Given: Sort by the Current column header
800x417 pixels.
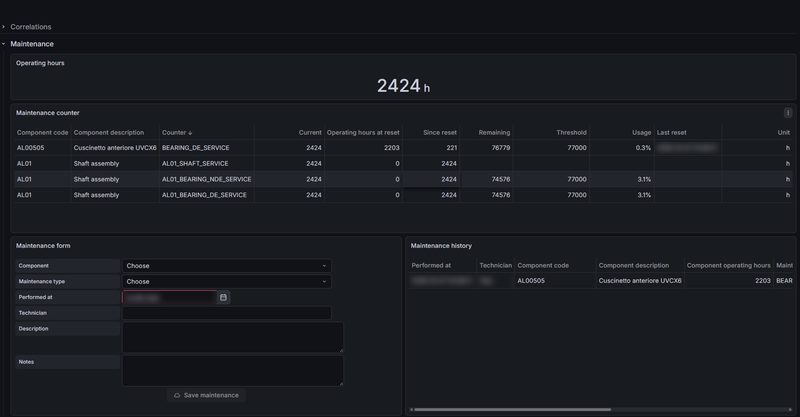Looking at the screenshot, I should (x=310, y=133).
